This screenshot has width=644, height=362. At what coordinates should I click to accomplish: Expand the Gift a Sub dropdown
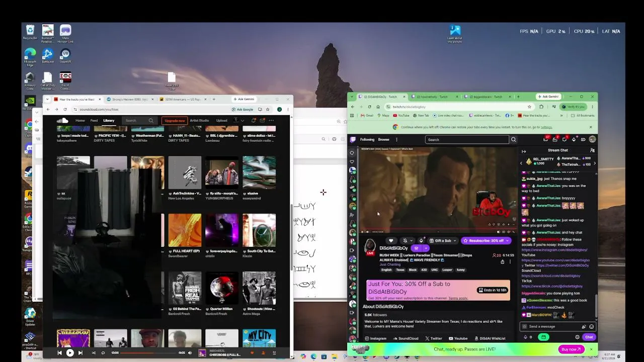point(455,240)
